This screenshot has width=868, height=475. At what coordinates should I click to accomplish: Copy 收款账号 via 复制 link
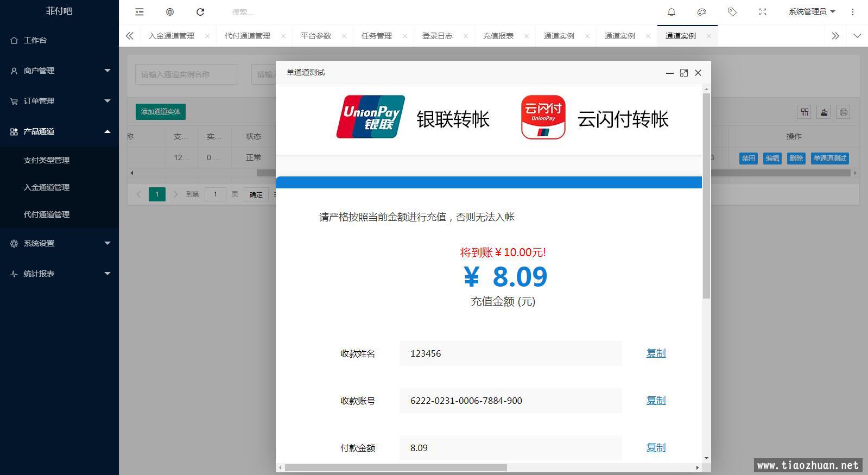pyautogui.click(x=656, y=401)
